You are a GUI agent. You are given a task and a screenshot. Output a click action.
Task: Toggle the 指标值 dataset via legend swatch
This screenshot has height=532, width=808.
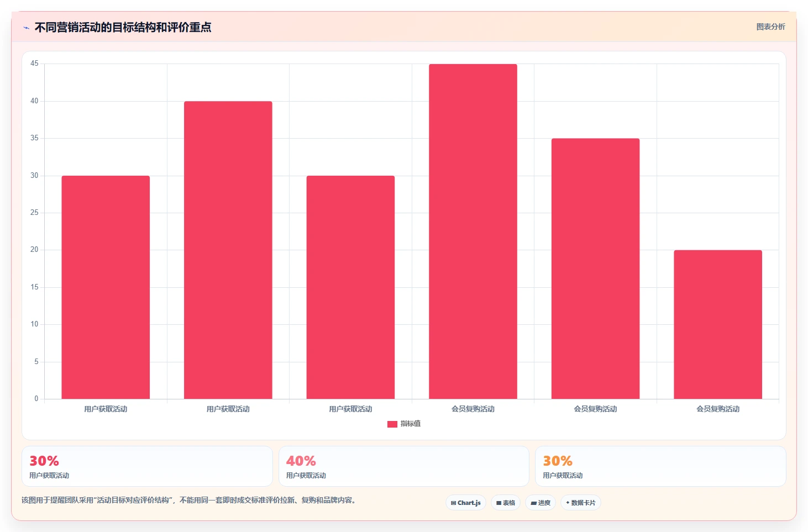pyautogui.click(x=392, y=424)
